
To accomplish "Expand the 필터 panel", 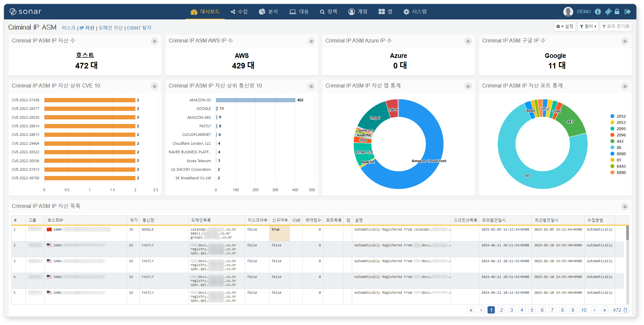I will (588, 26).
